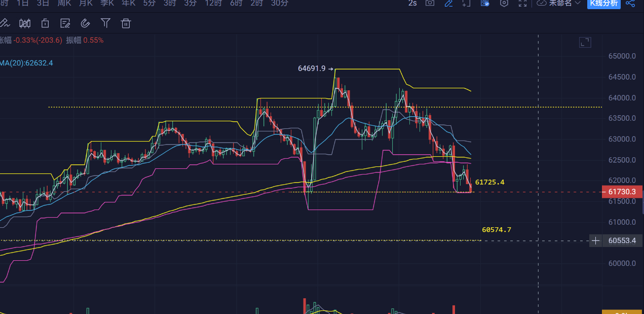Click the plus icon beside 60553.4

tap(595, 240)
